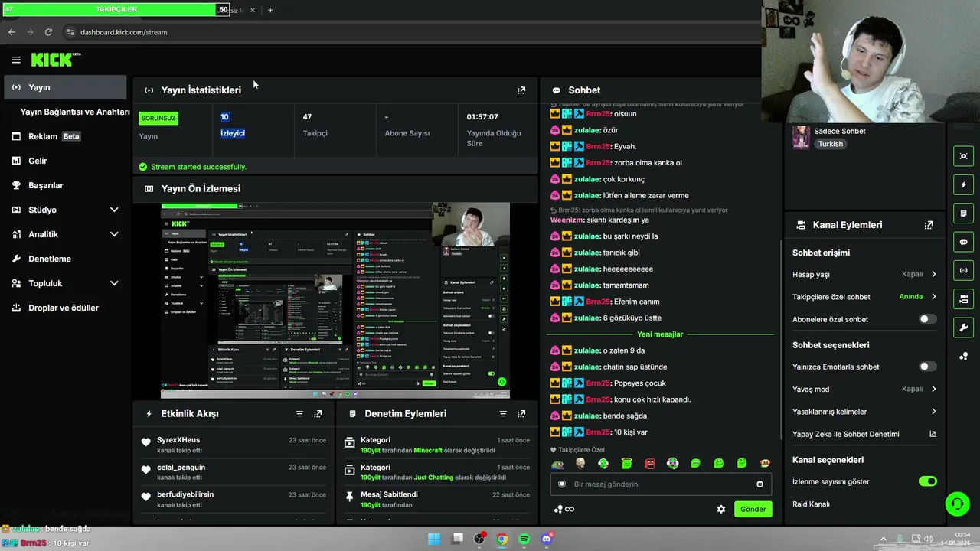Viewport: 980px width, 551px height.
Task: Filter the Etkinlik Akışı list
Action: pos(299,414)
